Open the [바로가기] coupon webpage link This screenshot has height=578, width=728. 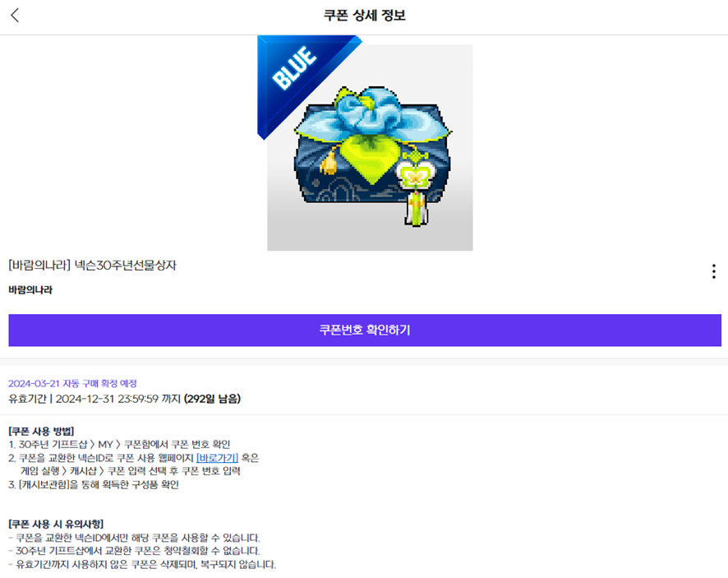point(217,458)
